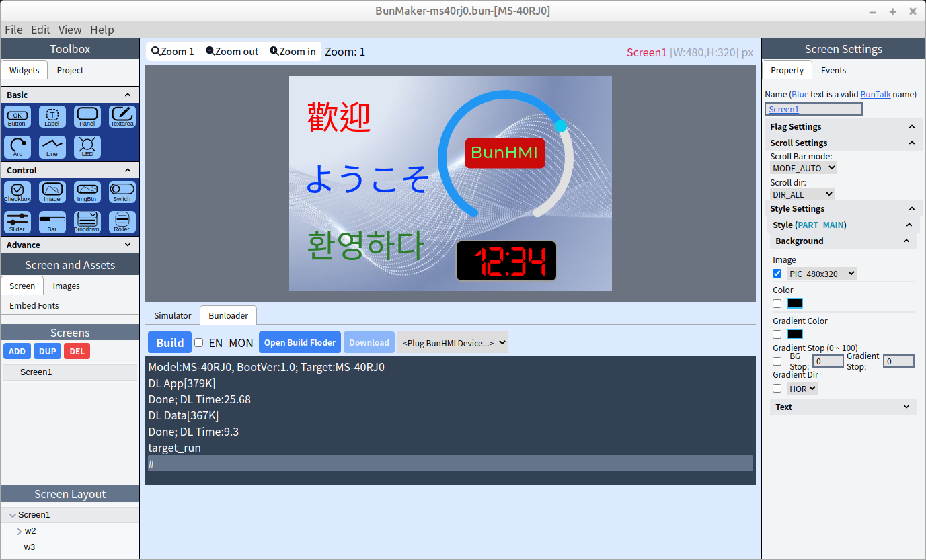This screenshot has width=926, height=560.
Task: Enable the Gradient Color checkbox
Action: [777, 334]
